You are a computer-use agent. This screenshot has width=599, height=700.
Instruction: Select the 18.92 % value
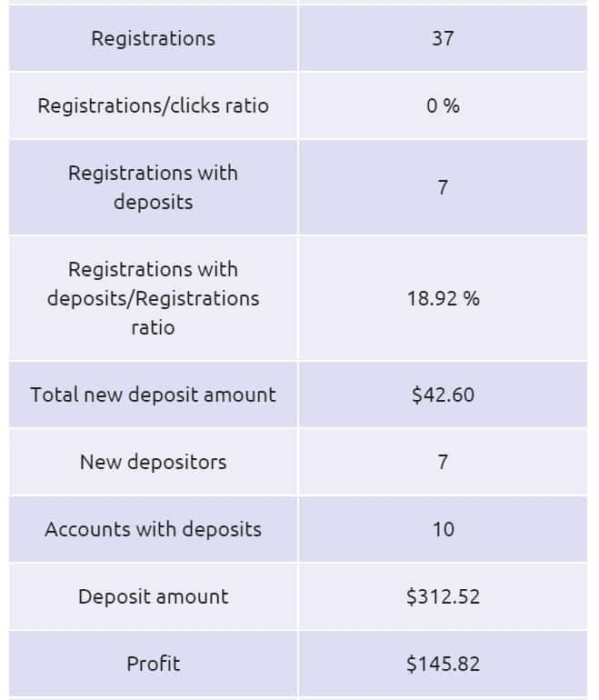(443, 298)
